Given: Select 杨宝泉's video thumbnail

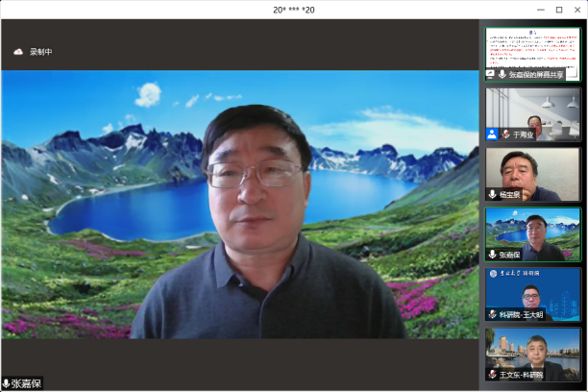Looking at the screenshot, I should 532,171.
